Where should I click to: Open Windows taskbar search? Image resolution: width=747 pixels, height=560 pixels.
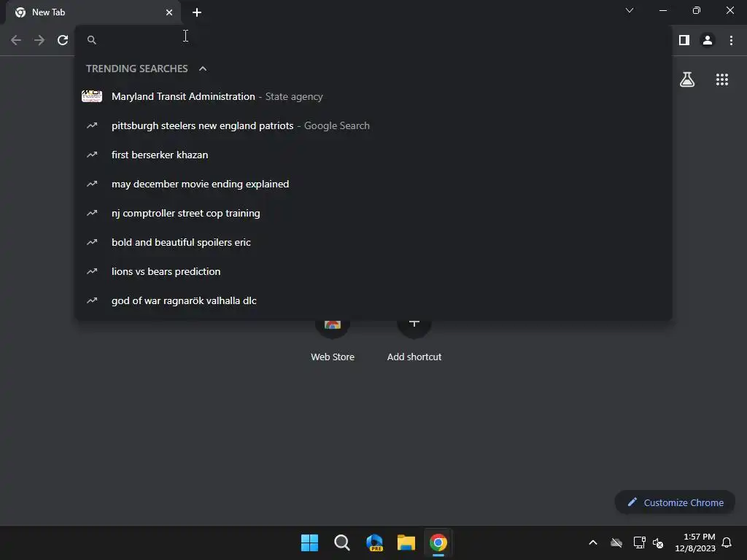(341, 542)
